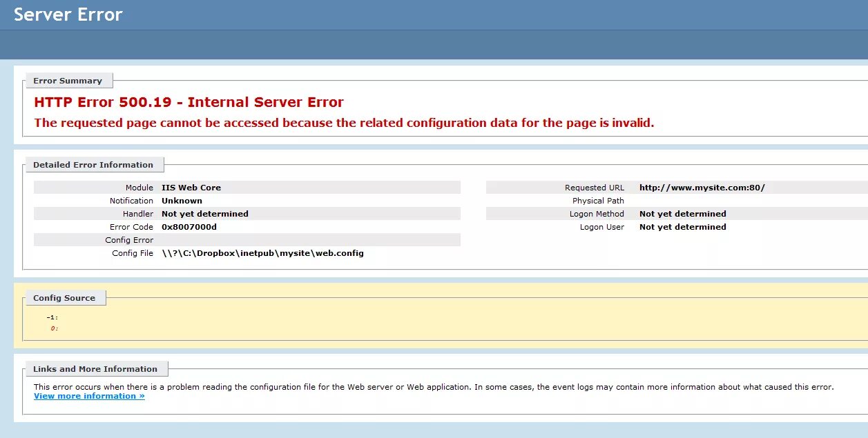This screenshot has width=868, height=438.
Task: Click the 'Logon User' field label
Action: click(602, 227)
